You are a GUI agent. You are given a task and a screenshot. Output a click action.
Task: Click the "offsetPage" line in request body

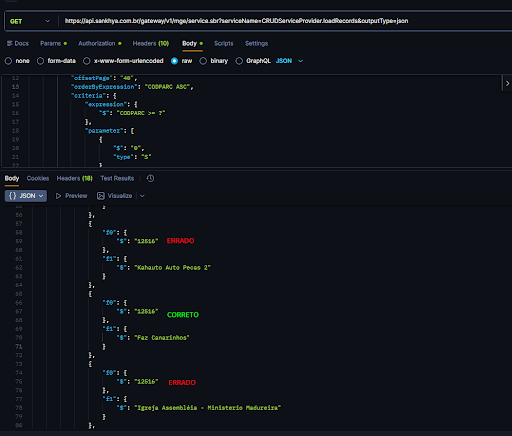pyautogui.click(x=104, y=78)
